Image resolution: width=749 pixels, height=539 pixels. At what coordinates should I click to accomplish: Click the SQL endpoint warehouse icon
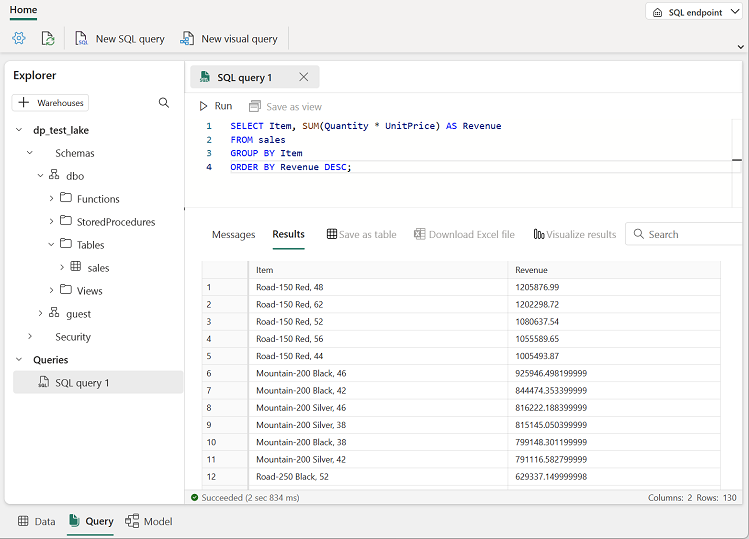(x=658, y=13)
